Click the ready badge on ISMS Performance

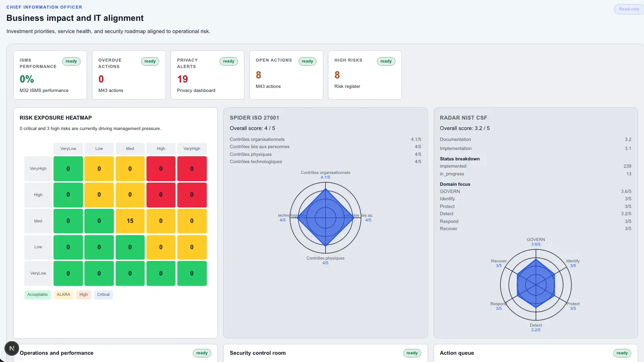[71, 61]
